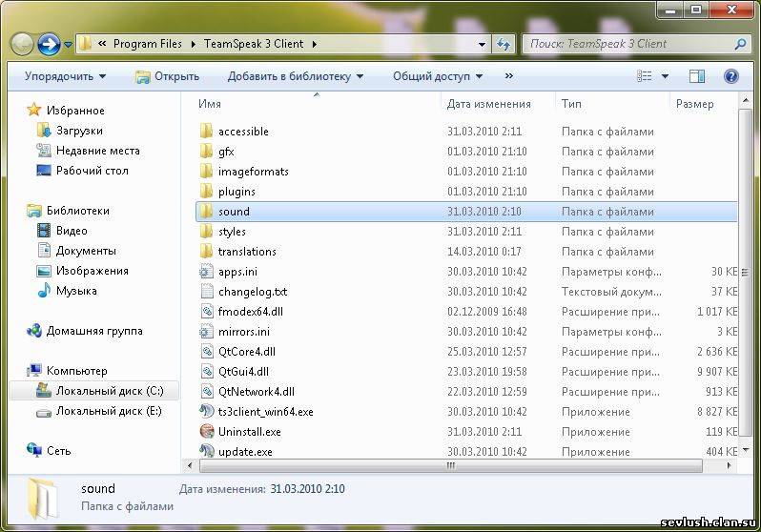The image size is (761, 532).
Task: Select the QtNetwork4.dll file icon
Action: (207, 392)
